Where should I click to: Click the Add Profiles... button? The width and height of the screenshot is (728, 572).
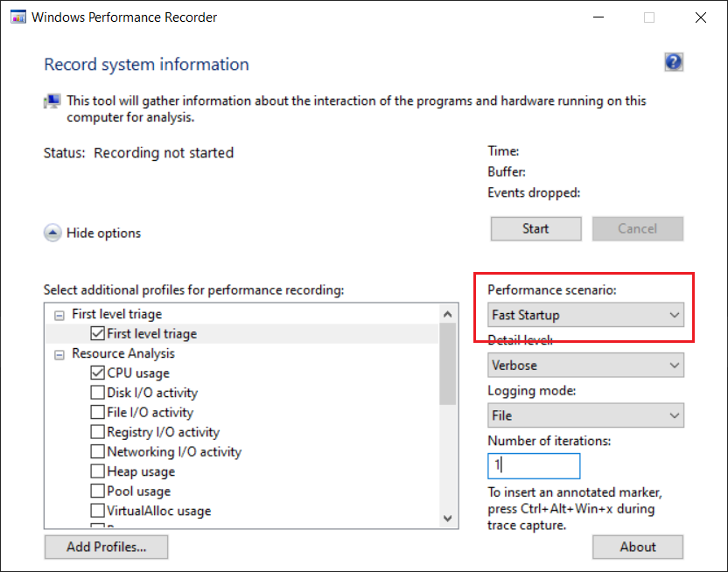click(x=107, y=547)
